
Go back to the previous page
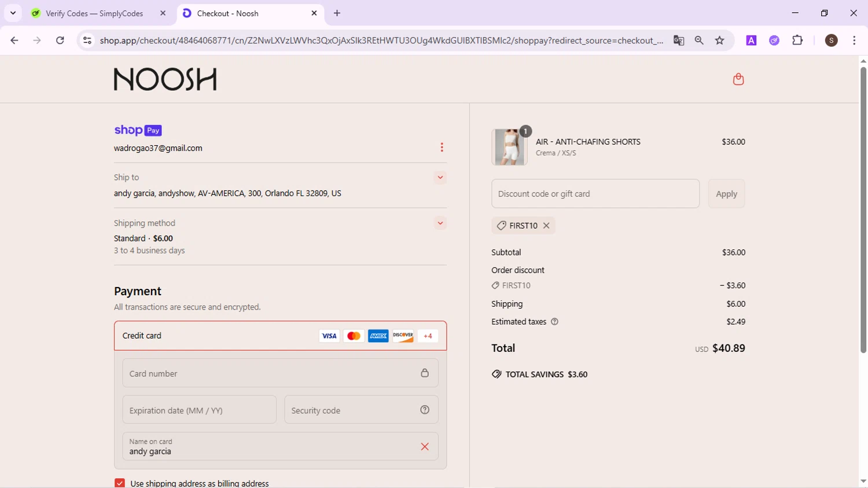click(x=14, y=41)
